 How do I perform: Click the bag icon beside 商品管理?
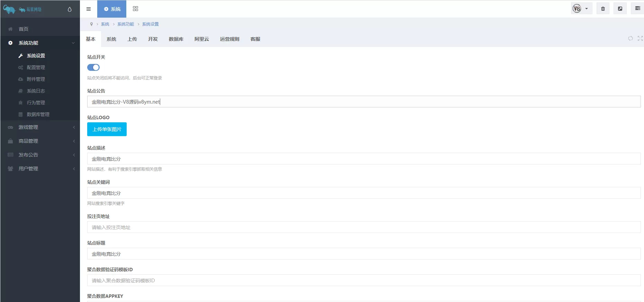(10, 141)
